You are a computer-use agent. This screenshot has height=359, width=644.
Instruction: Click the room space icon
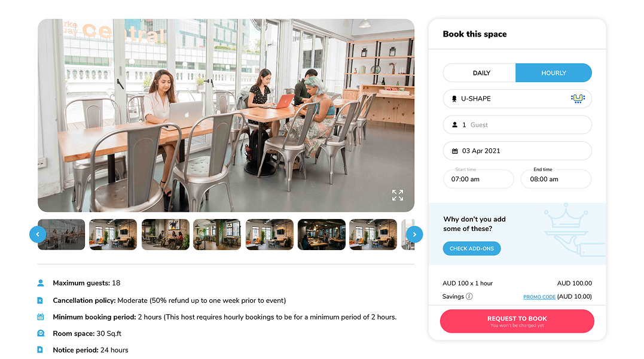point(41,333)
